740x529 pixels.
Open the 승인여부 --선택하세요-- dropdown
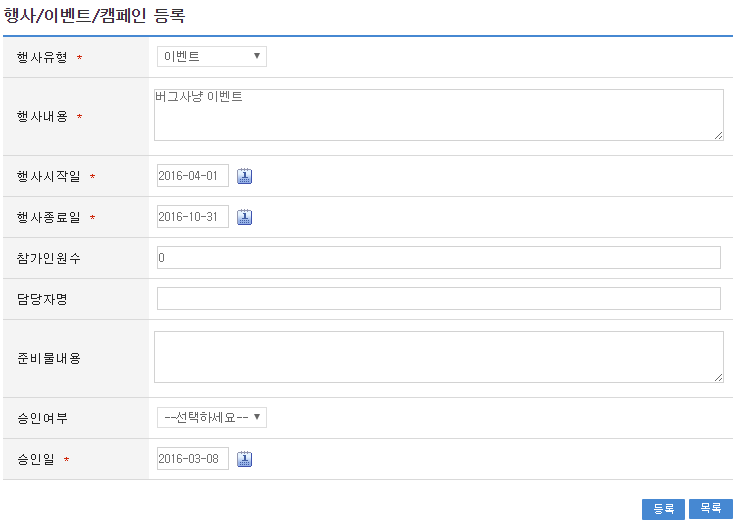212,417
